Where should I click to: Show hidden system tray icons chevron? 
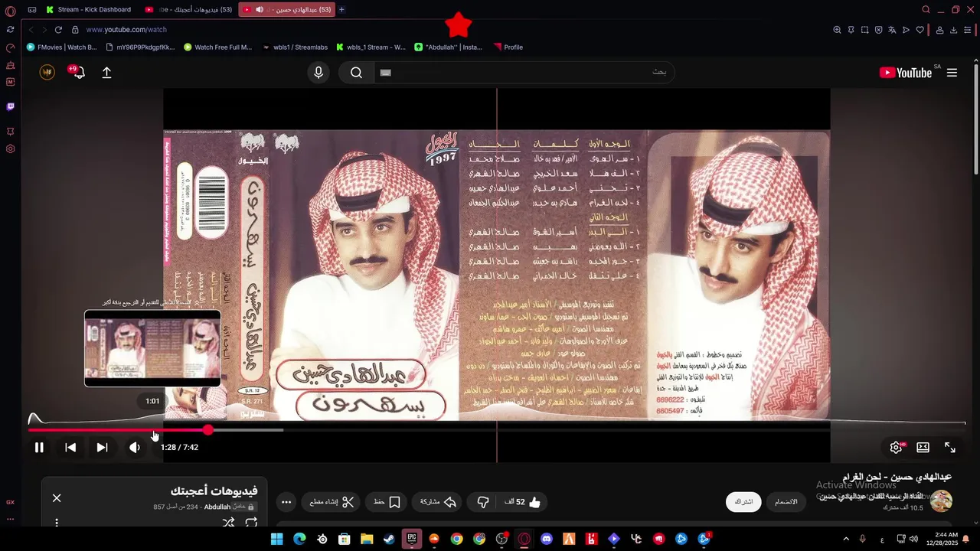click(846, 539)
